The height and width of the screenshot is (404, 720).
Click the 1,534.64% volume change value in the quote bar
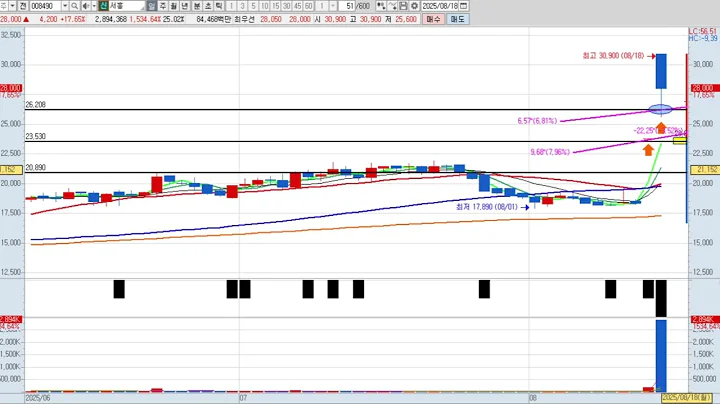(x=144, y=19)
